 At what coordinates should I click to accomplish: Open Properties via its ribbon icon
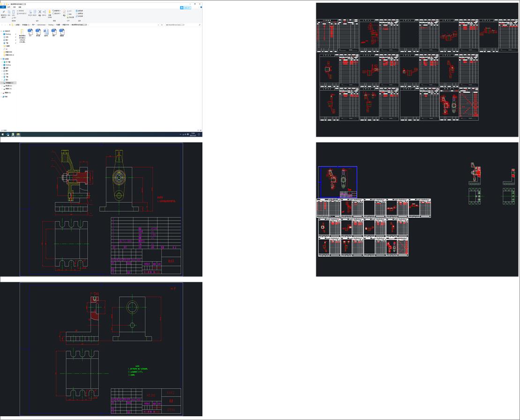click(x=65, y=13)
